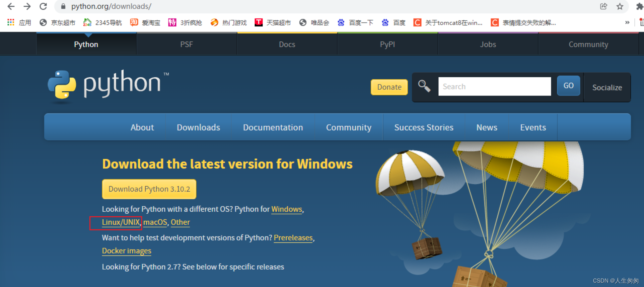Click the lock icon in address bar
Screen dimensions: 644x287
pos(63,6)
